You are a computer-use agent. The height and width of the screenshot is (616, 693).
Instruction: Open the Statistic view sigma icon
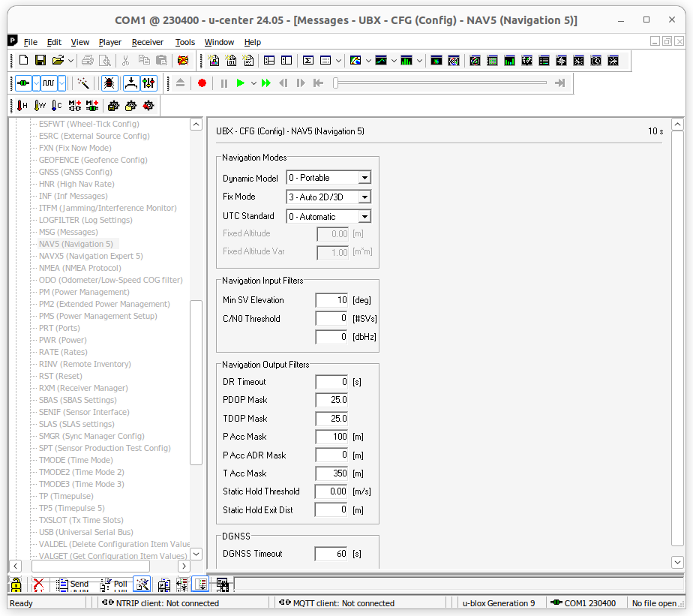(x=308, y=61)
